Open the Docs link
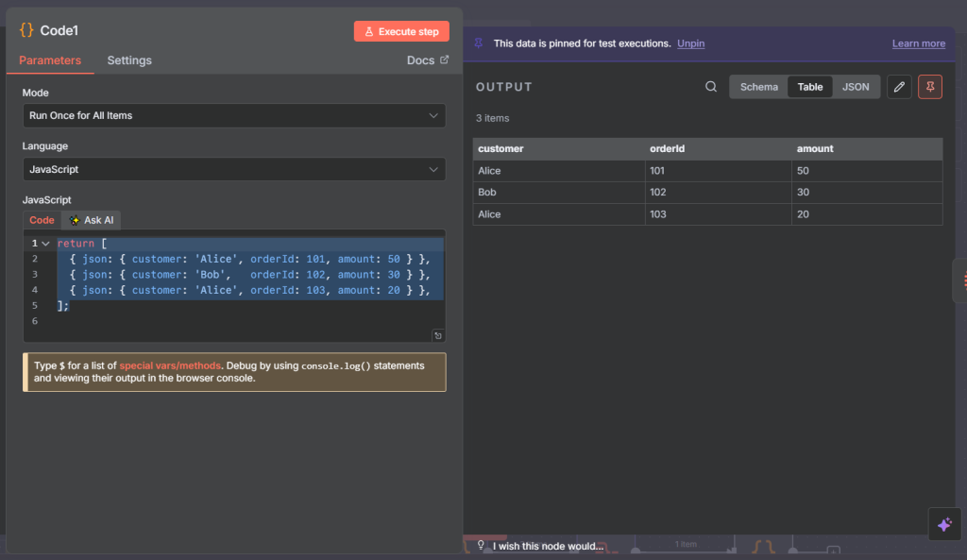The width and height of the screenshot is (967, 560). pos(427,60)
